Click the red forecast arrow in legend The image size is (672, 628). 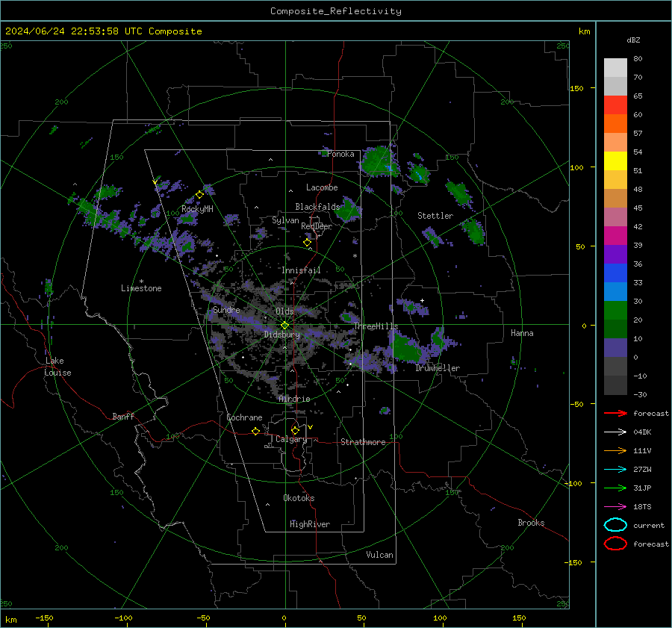click(615, 413)
